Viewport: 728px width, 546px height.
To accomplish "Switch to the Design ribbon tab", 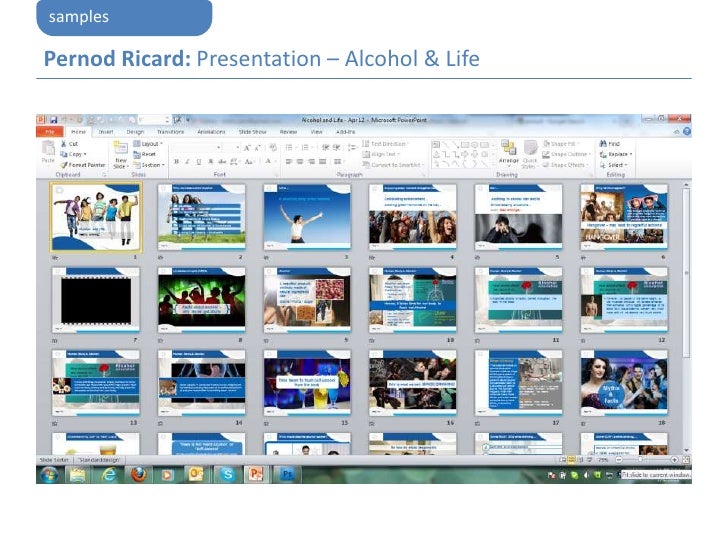I will point(135,132).
